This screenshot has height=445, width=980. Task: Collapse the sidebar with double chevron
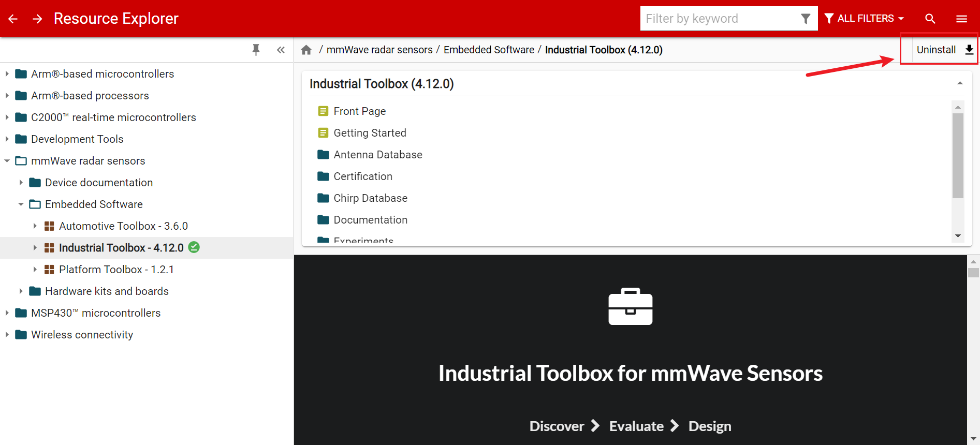281,50
